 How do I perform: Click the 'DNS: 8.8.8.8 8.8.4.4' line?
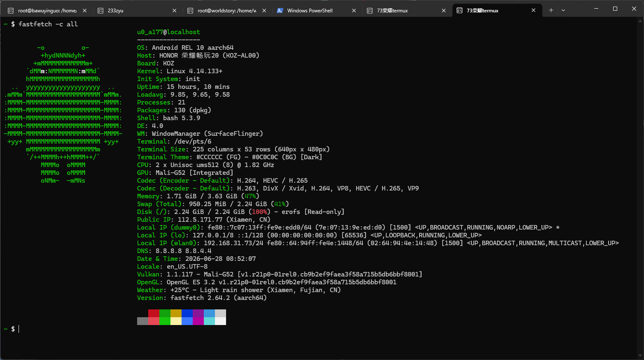coord(174,251)
